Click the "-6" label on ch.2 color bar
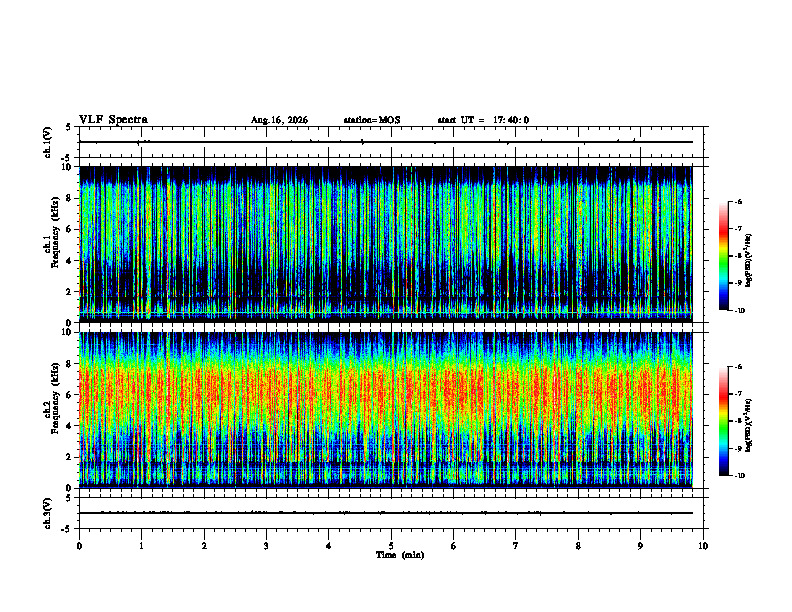792x612 pixels. [x=738, y=367]
